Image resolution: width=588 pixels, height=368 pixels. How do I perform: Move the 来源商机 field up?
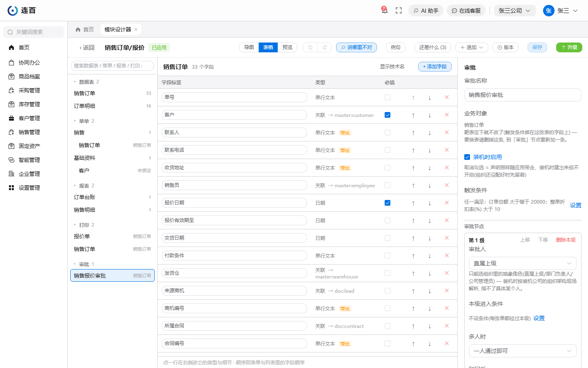coord(413,291)
